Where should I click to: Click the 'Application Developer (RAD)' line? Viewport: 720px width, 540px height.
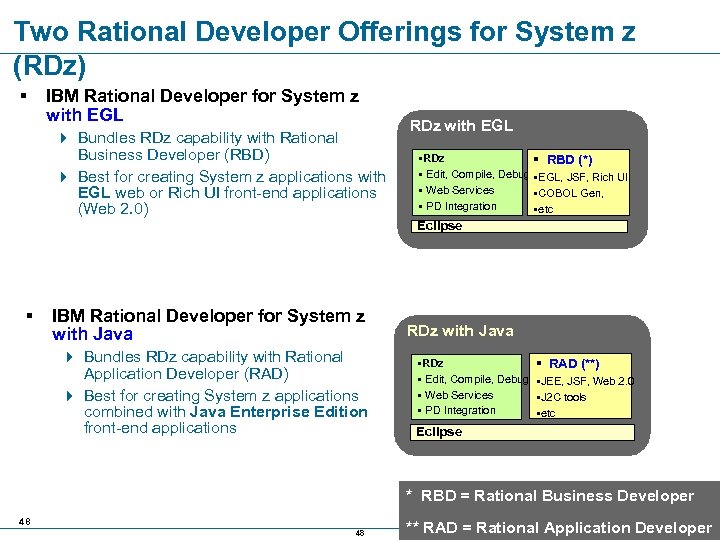(186, 374)
